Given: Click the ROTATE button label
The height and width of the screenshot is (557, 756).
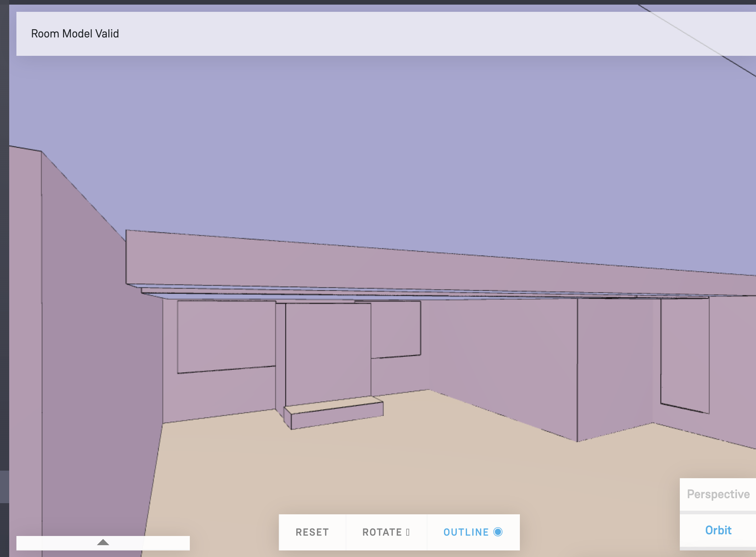Looking at the screenshot, I should [x=382, y=532].
